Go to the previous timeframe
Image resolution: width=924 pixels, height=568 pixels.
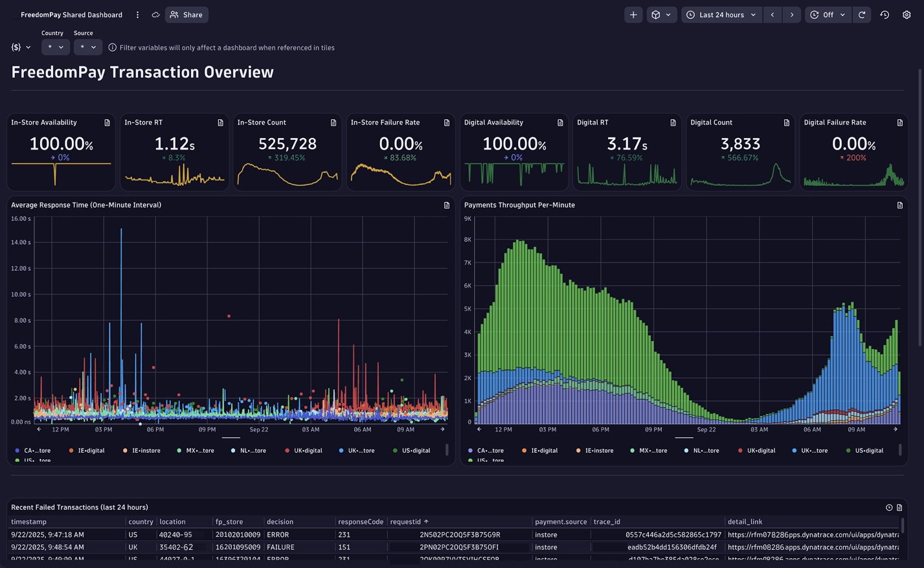click(x=772, y=15)
